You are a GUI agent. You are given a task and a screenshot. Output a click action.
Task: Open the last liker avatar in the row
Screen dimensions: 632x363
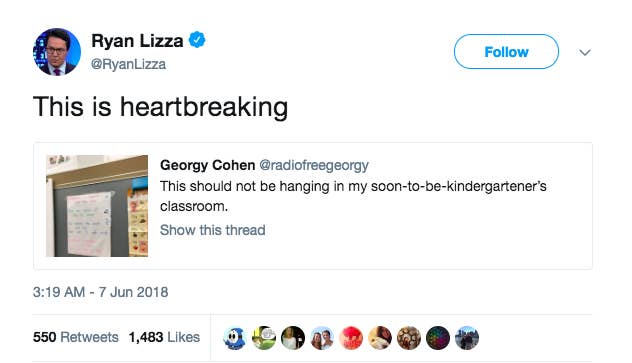tap(467, 338)
